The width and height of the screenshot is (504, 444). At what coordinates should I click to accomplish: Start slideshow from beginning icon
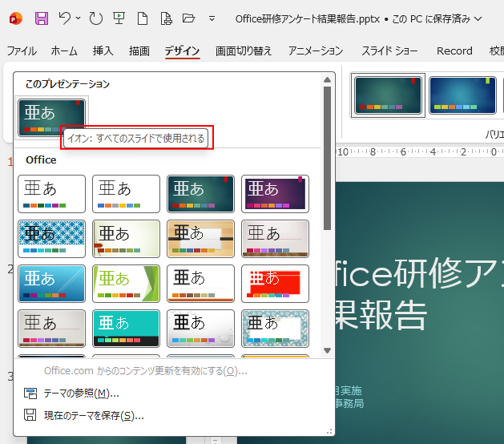click(x=119, y=18)
